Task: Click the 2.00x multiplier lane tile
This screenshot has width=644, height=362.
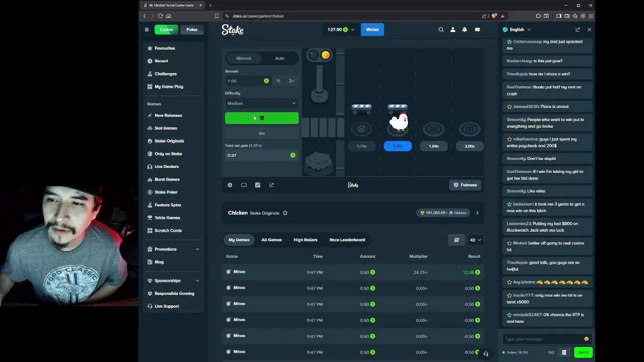Action: tap(469, 146)
